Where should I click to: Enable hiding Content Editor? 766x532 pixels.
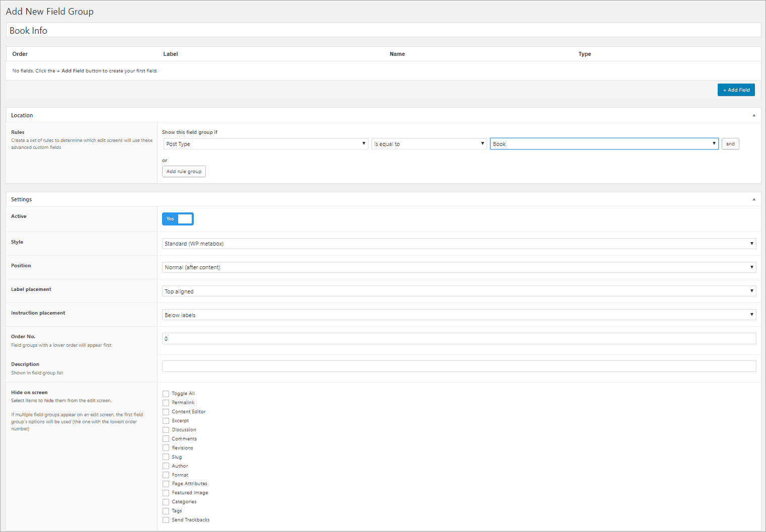166,412
